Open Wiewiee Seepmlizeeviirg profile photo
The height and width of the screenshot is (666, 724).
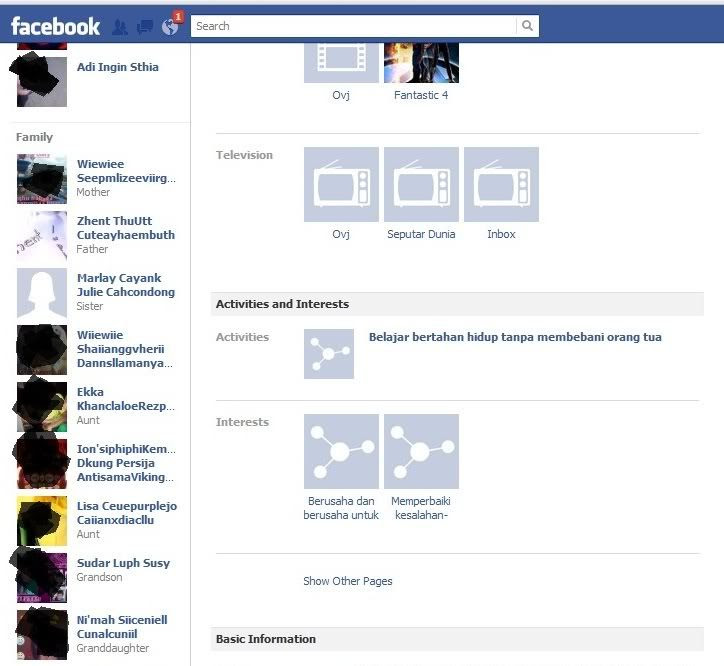tap(42, 179)
